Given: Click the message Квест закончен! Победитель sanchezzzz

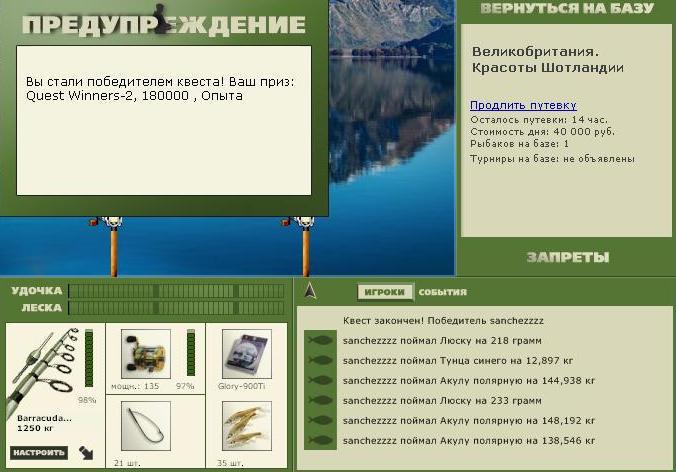Looking at the screenshot, I should 443,321.
